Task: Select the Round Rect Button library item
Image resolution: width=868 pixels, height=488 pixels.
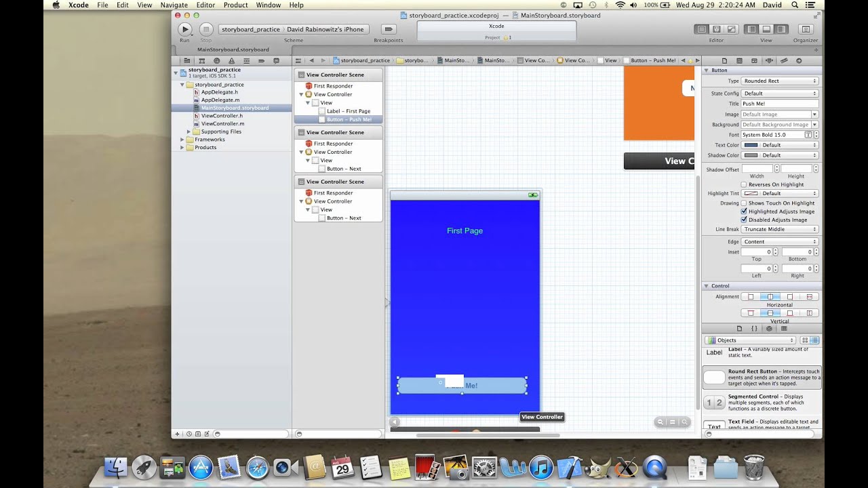Action: point(762,376)
